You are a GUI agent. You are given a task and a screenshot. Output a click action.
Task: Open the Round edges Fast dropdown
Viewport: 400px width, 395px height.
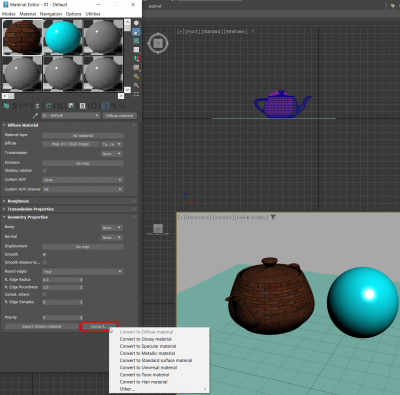click(83, 272)
